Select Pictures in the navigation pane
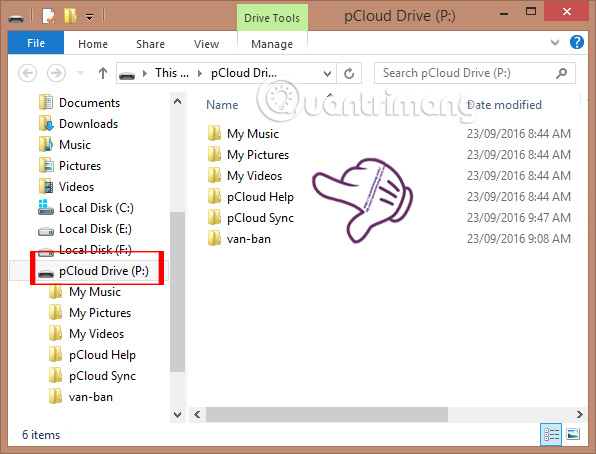 pyautogui.click(x=80, y=166)
